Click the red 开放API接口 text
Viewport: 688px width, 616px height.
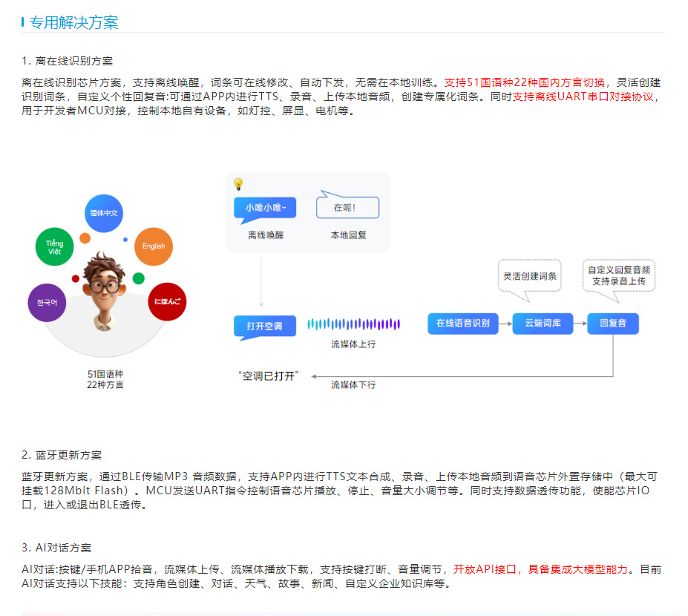pos(485,569)
